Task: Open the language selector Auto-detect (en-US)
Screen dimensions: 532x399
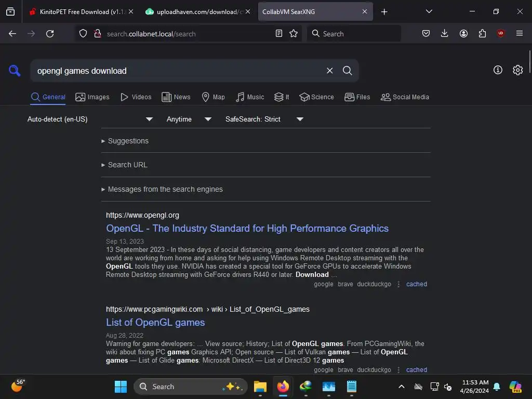Action: click(x=90, y=119)
